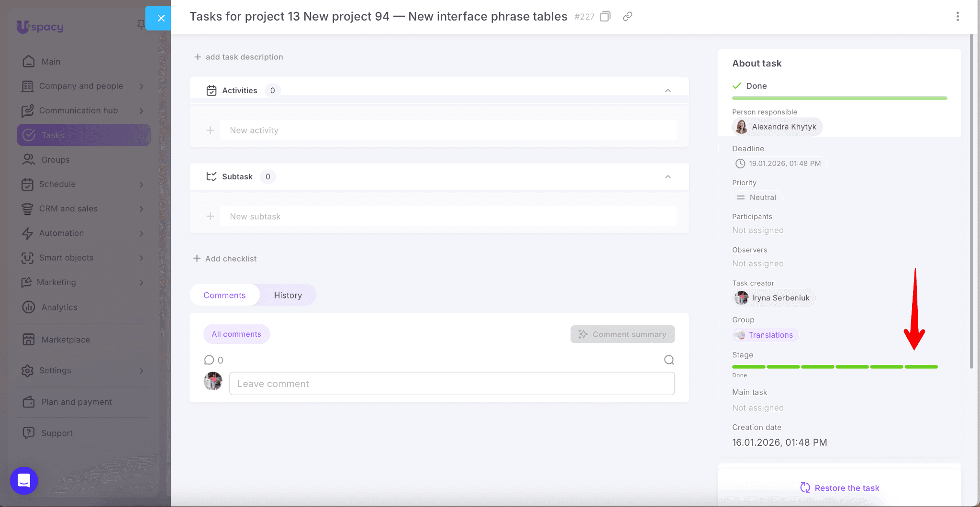This screenshot has width=980, height=507.
Task: Select the All comments filter chip
Action: [x=236, y=334]
